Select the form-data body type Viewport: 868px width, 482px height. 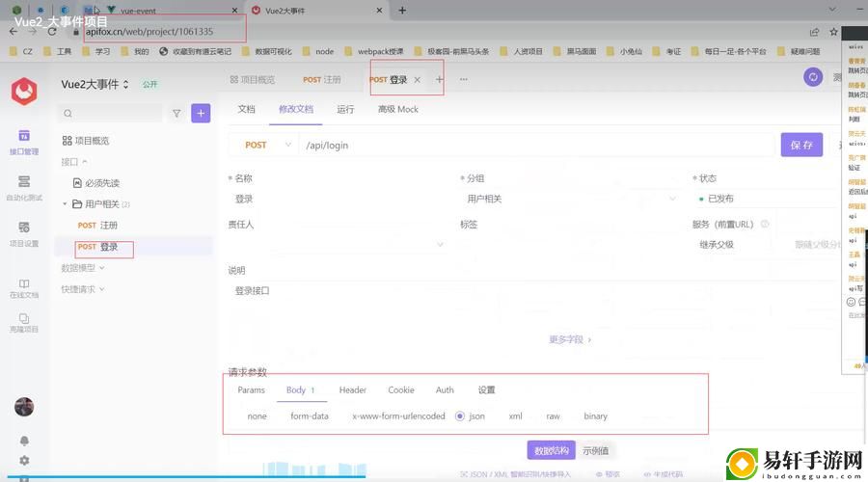click(310, 416)
